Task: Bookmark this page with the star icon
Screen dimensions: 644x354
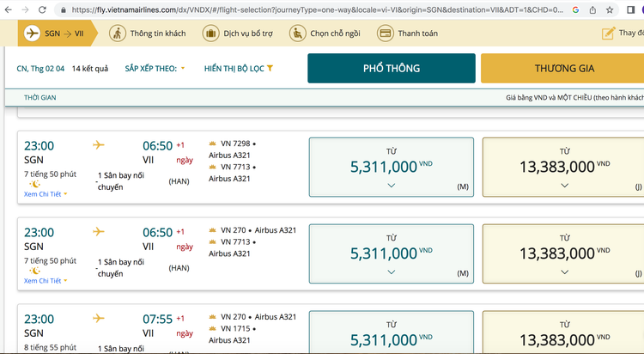Action: (x=609, y=9)
